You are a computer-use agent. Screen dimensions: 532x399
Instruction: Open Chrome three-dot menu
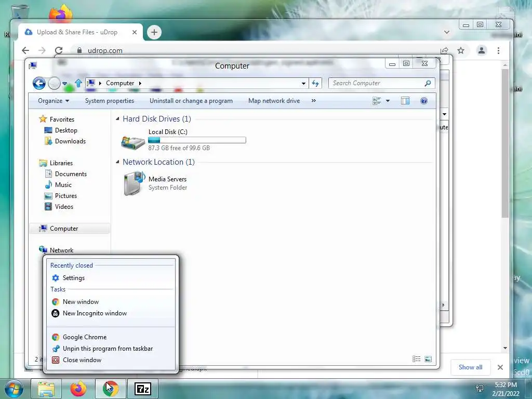498,50
